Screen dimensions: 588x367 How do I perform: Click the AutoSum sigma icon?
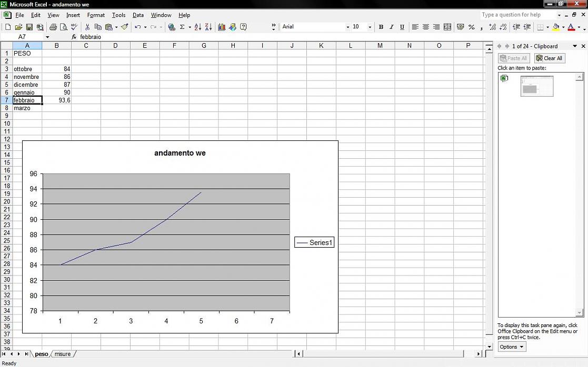pos(182,27)
